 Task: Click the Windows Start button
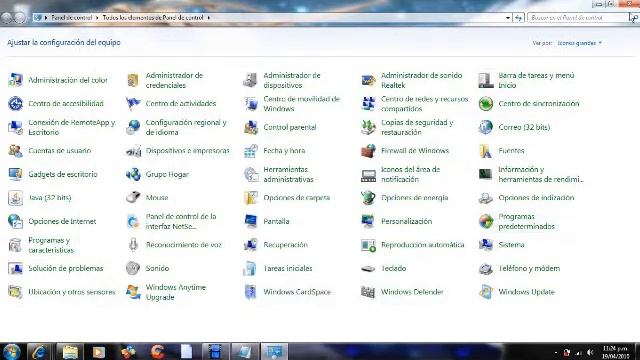(x=11, y=351)
